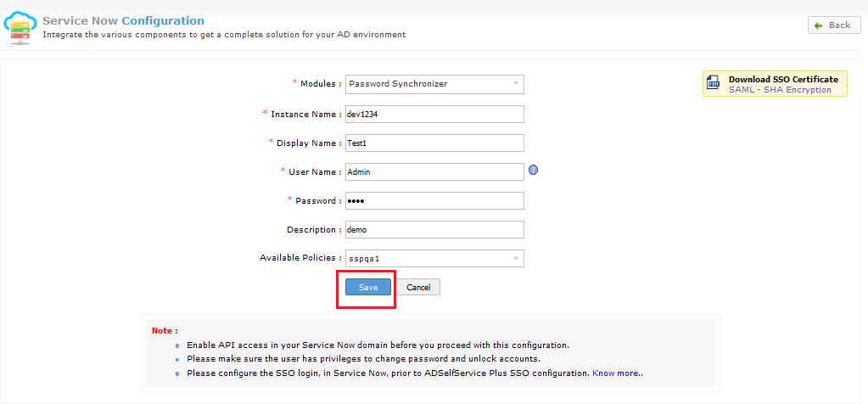The image size is (868, 404).
Task: Go back using the Back button
Action: click(x=829, y=25)
